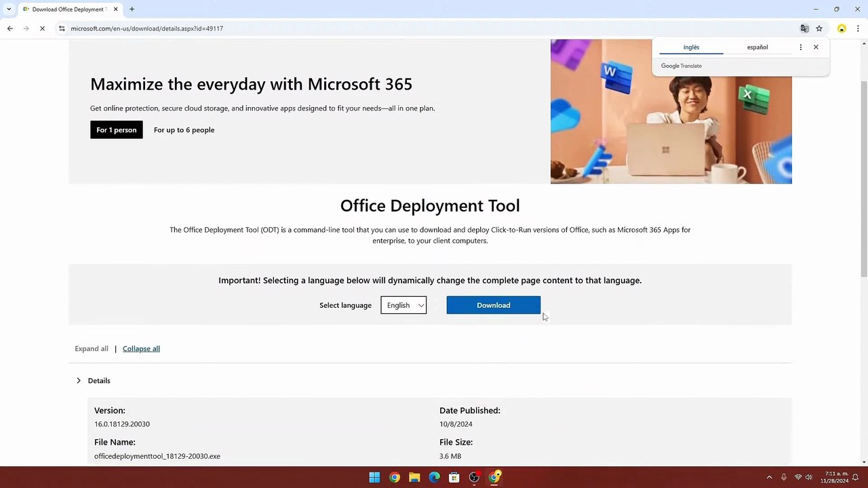Screen dimensions: 868x488
Task: Open File Explorer in the taskbar
Action: 414,477
